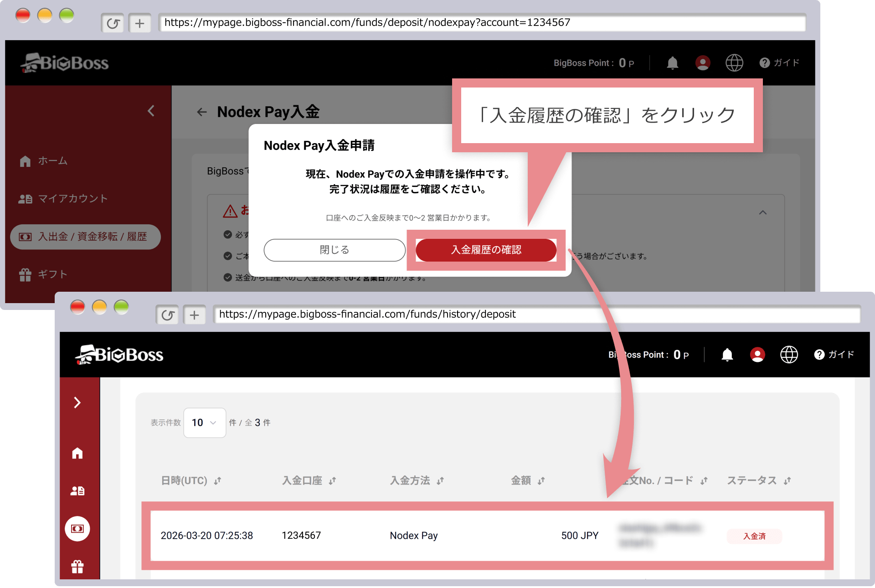
Task: Click the BigBoss logo in the bottom window
Action: pyautogui.click(x=119, y=355)
